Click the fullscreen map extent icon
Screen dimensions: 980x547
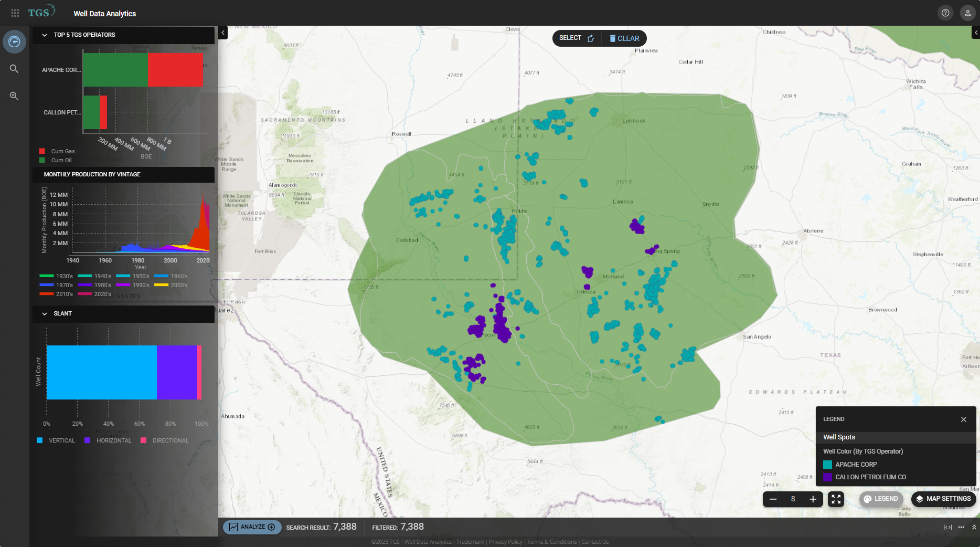pos(836,499)
